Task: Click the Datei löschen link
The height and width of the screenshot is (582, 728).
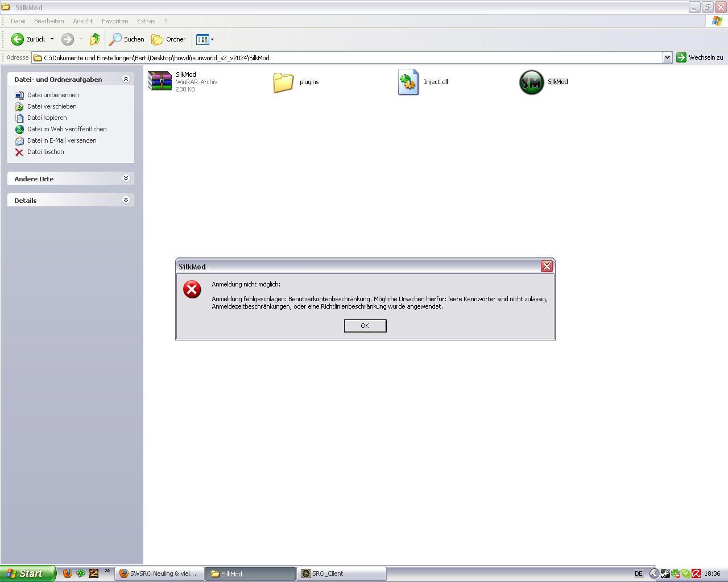Action: 45,152
